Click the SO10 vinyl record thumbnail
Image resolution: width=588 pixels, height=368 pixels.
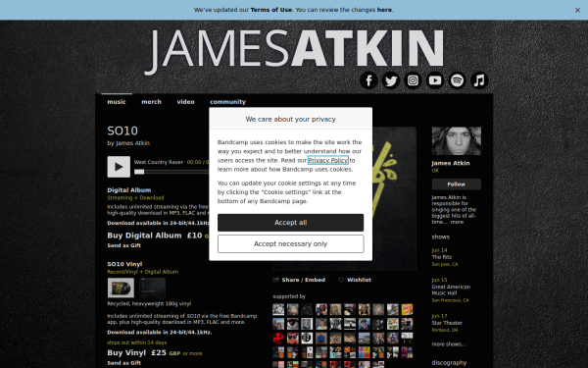coord(121,288)
